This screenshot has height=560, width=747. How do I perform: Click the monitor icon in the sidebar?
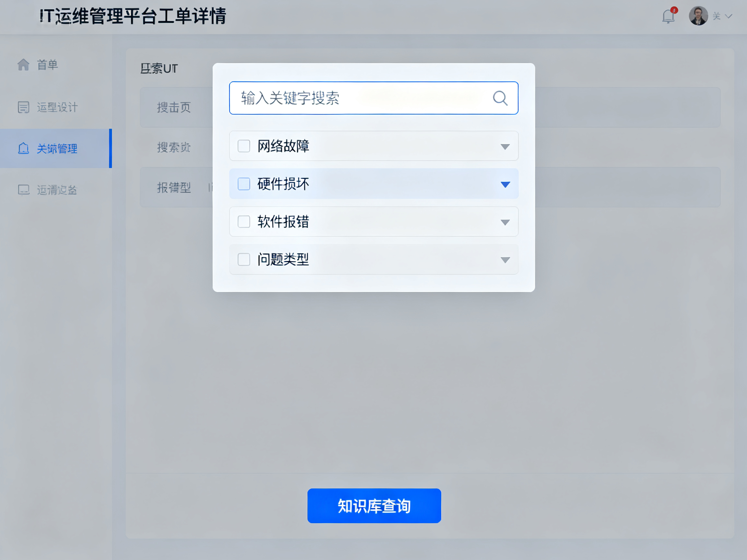23,190
